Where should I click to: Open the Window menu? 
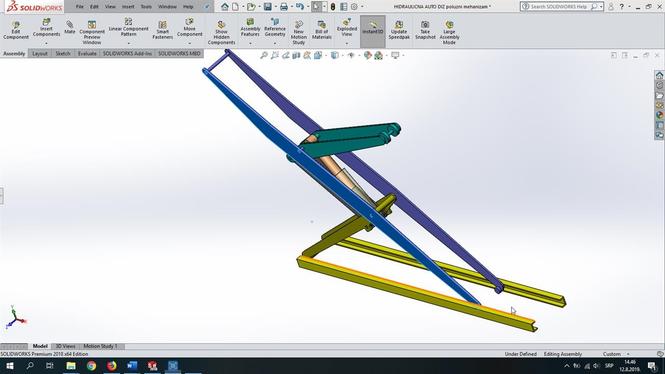tap(167, 7)
